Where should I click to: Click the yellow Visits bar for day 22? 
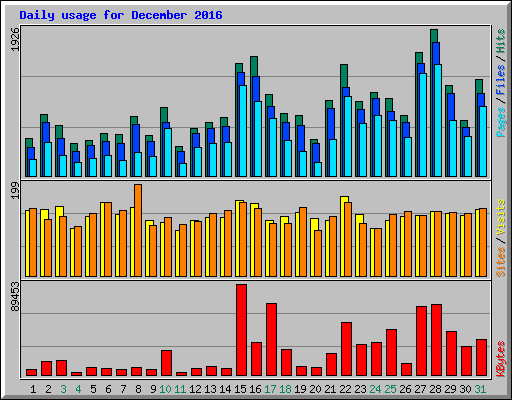(343, 236)
